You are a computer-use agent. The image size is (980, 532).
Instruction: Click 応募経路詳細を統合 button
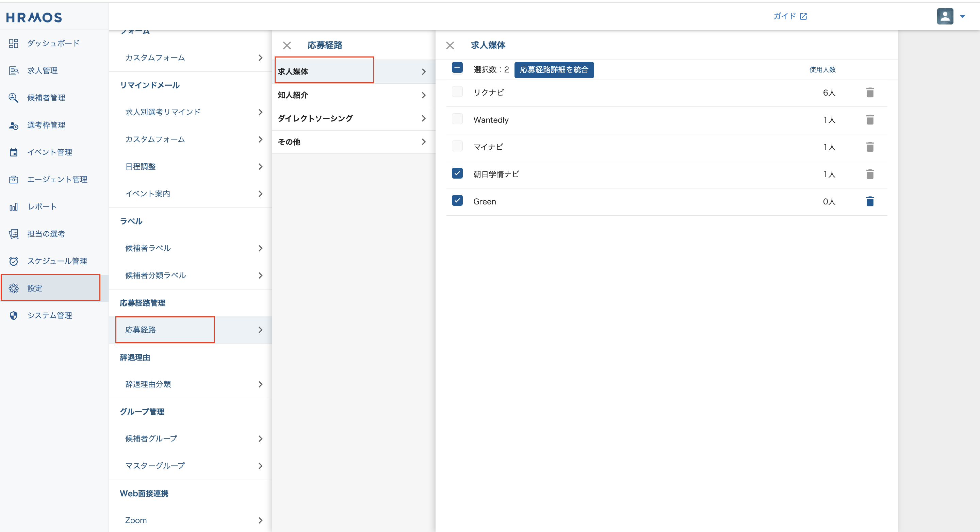(x=554, y=70)
